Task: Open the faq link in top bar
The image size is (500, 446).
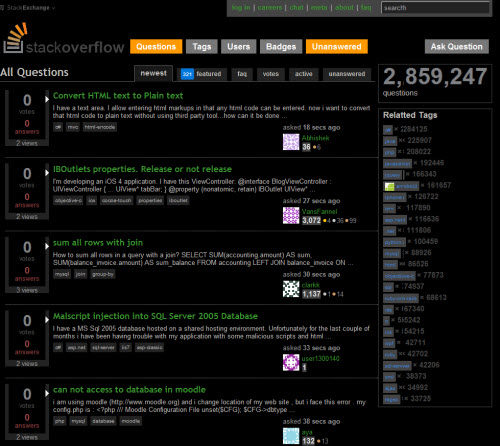Action: 366,7
